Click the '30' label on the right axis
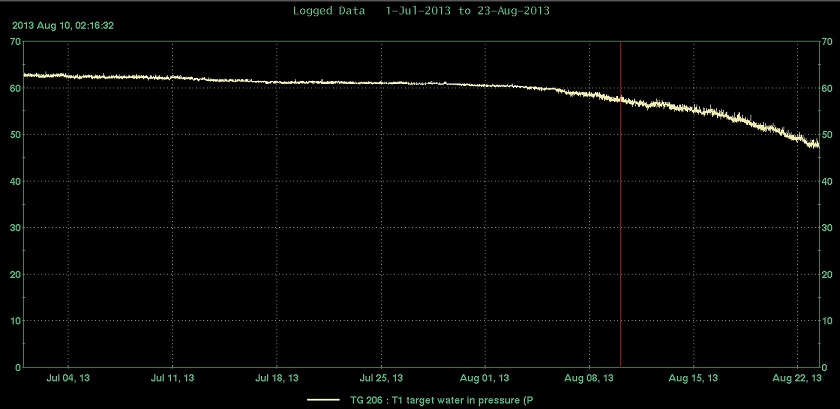 pos(827,228)
